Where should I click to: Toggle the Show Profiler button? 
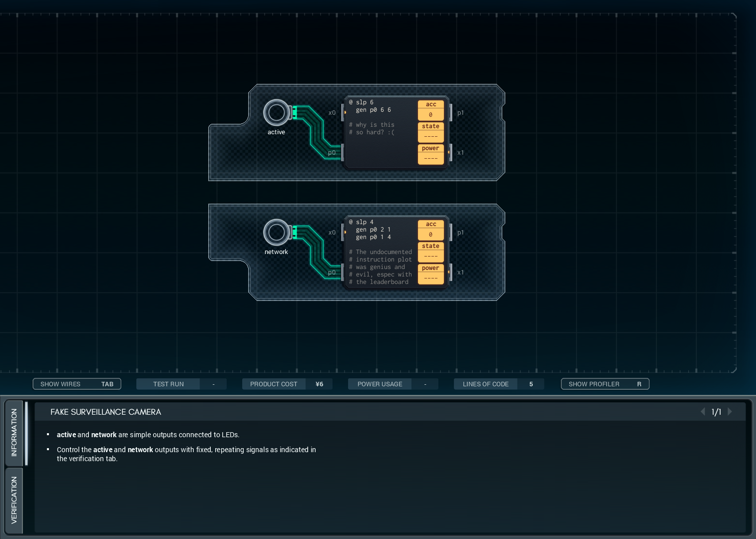click(x=605, y=384)
